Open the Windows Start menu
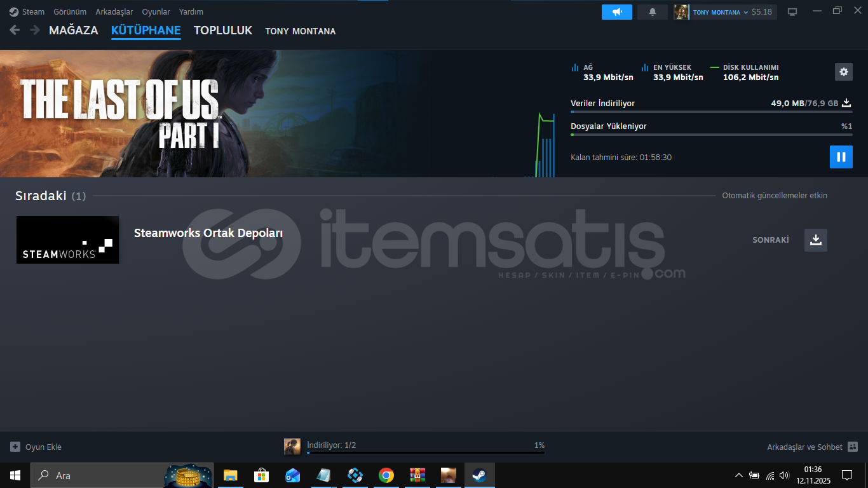 tap(15, 475)
